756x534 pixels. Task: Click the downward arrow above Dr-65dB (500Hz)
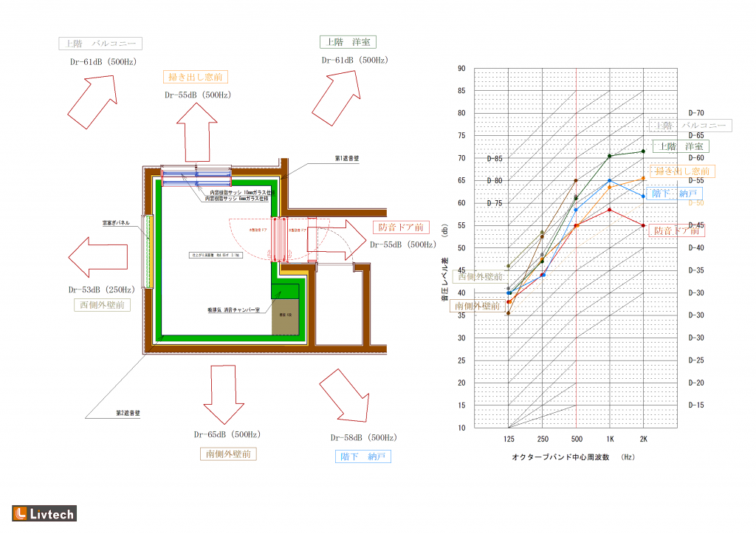point(224,394)
